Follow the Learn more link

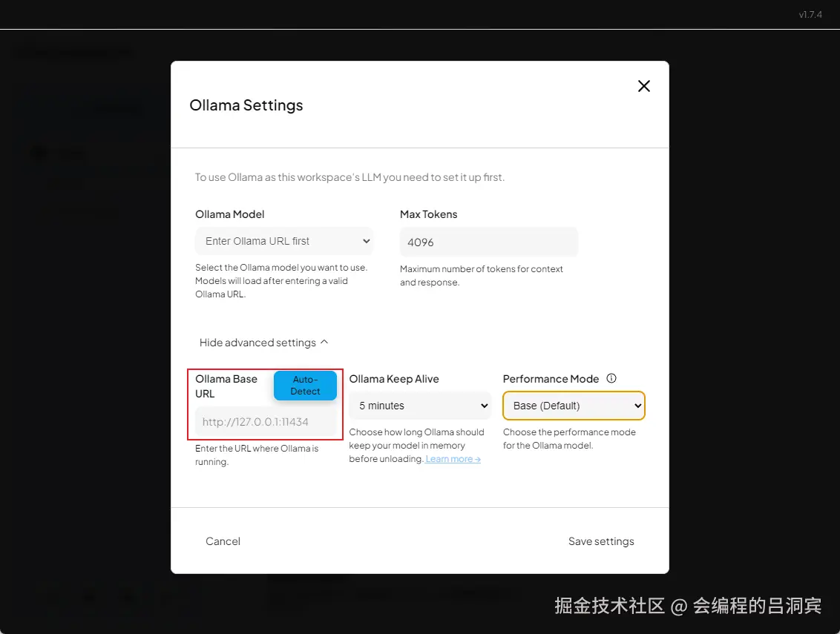click(453, 459)
